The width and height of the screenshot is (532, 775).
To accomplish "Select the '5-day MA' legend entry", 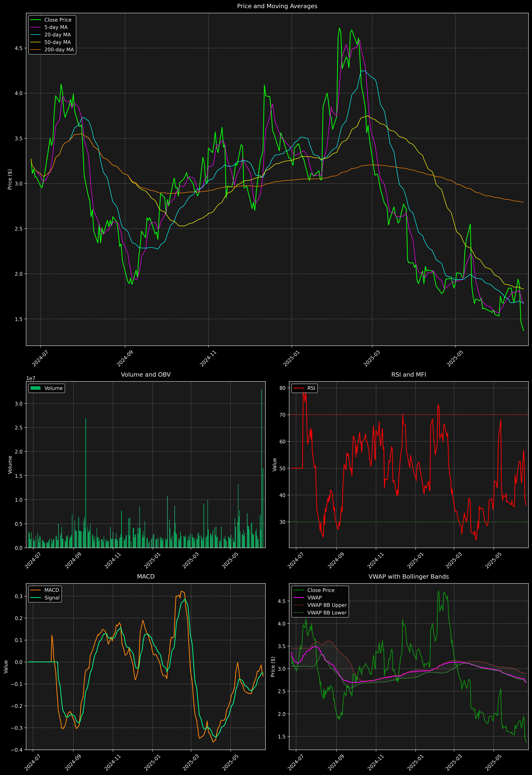I will click(56, 27).
